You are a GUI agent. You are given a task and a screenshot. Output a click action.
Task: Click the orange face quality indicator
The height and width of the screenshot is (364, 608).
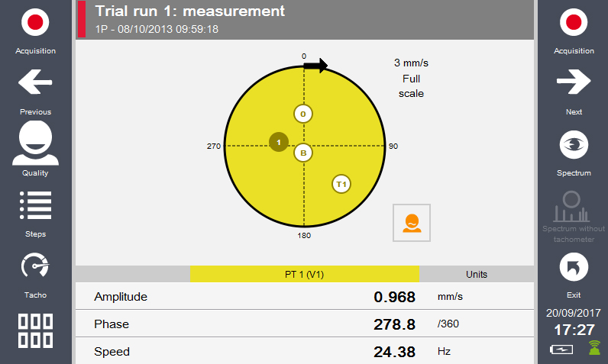coord(412,223)
